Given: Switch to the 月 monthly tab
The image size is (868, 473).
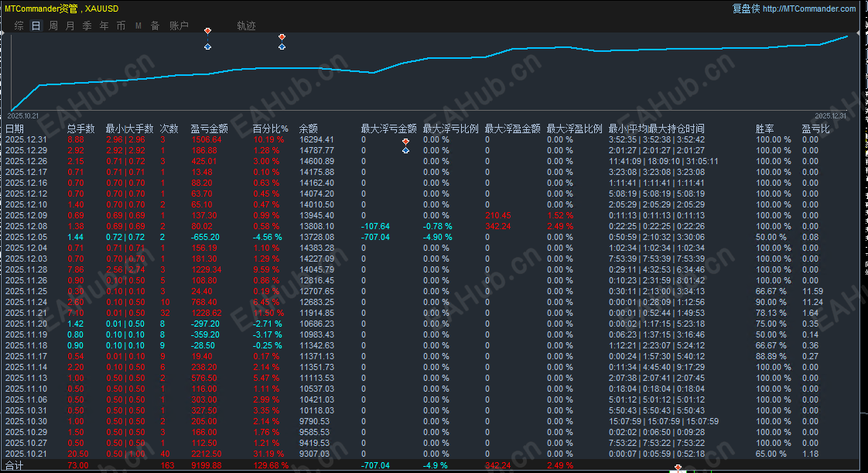Looking at the screenshot, I should (x=70, y=26).
